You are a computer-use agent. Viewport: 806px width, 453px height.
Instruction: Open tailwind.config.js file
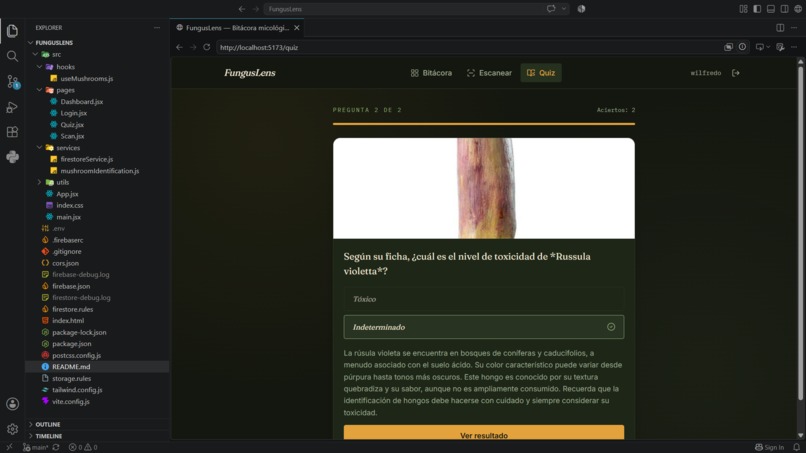pyautogui.click(x=77, y=390)
